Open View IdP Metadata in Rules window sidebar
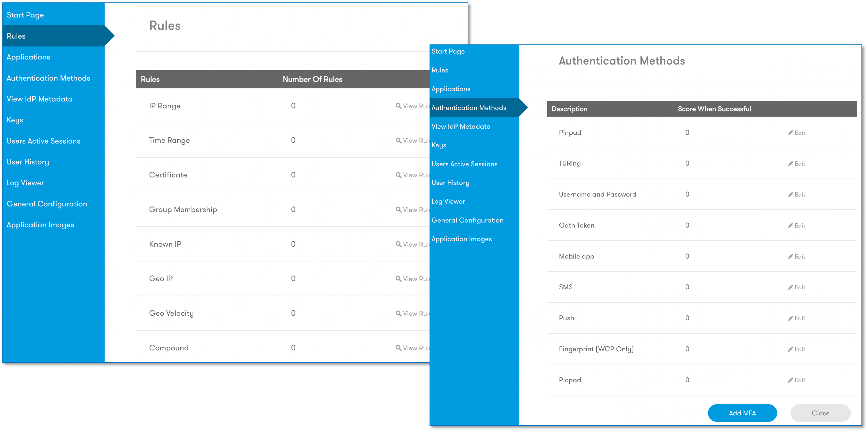The width and height of the screenshot is (868, 432). click(x=39, y=99)
